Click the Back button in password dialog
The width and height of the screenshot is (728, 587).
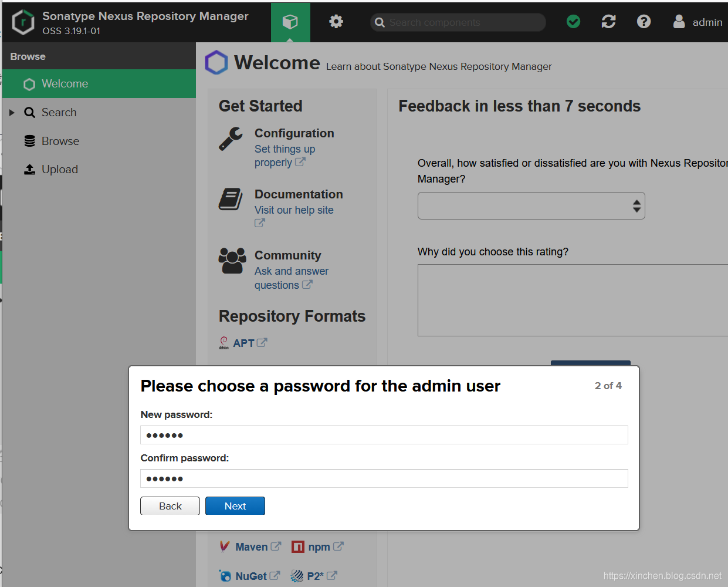170,506
